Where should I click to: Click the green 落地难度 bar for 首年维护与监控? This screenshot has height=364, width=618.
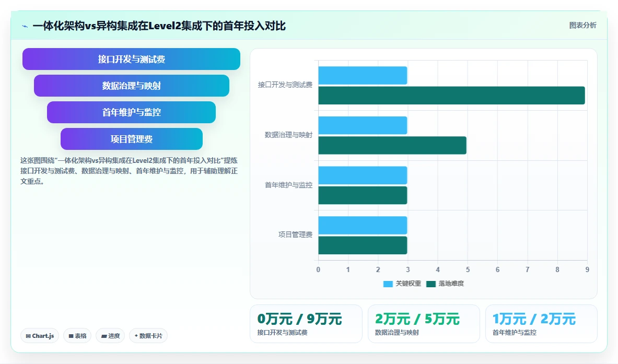click(x=363, y=195)
